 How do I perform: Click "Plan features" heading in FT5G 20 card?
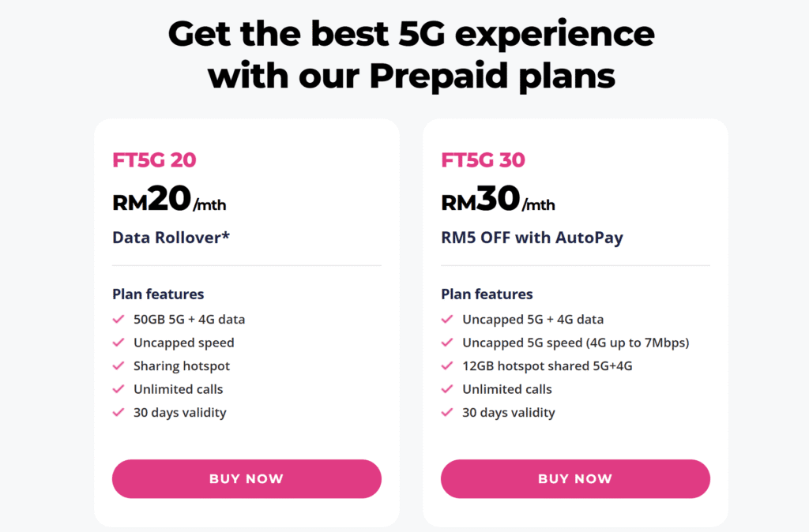[158, 294]
